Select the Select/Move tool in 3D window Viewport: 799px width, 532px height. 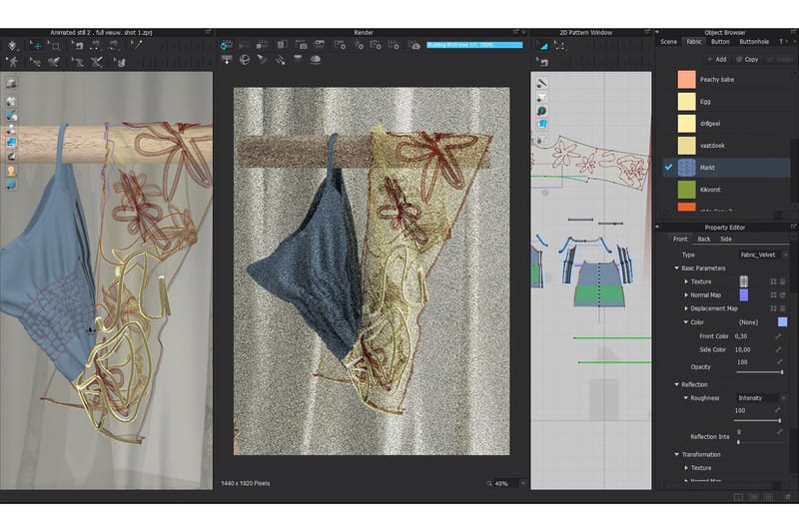click(35, 46)
